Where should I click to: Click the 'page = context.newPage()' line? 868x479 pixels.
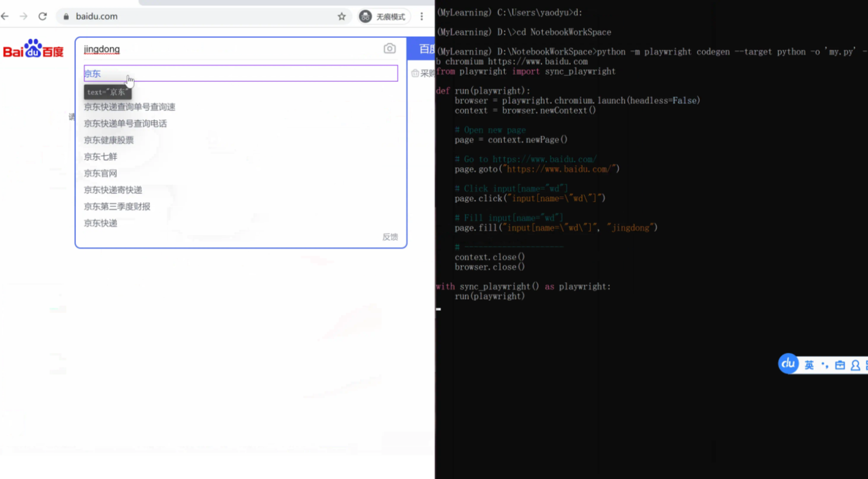click(511, 140)
